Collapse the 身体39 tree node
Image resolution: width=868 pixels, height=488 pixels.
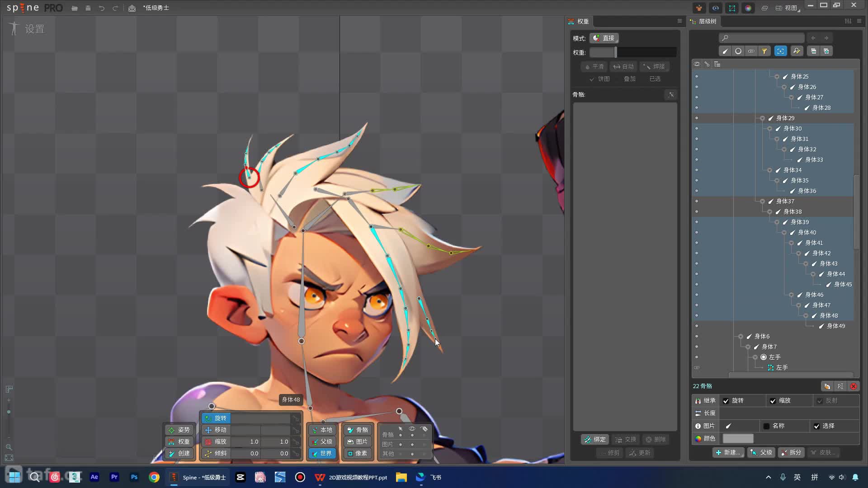pos(777,222)
